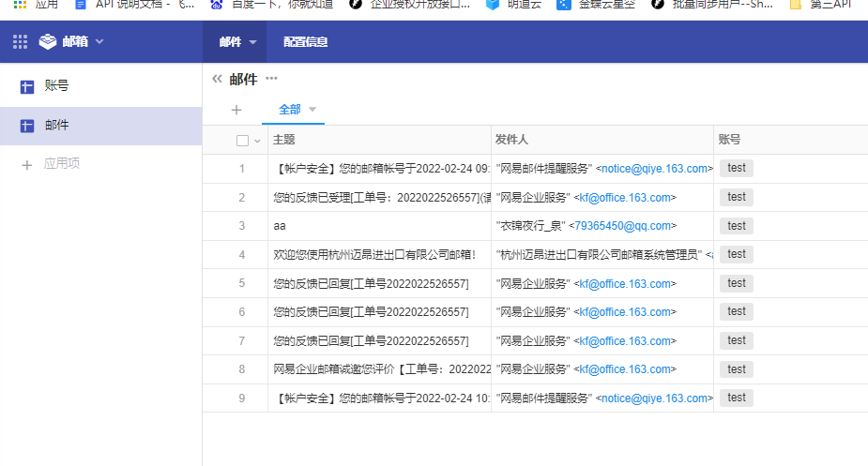Expand the 邮箱 app name dropdown
The width and height of the screenshot is (868, 466).
click(x=99, y=42)
